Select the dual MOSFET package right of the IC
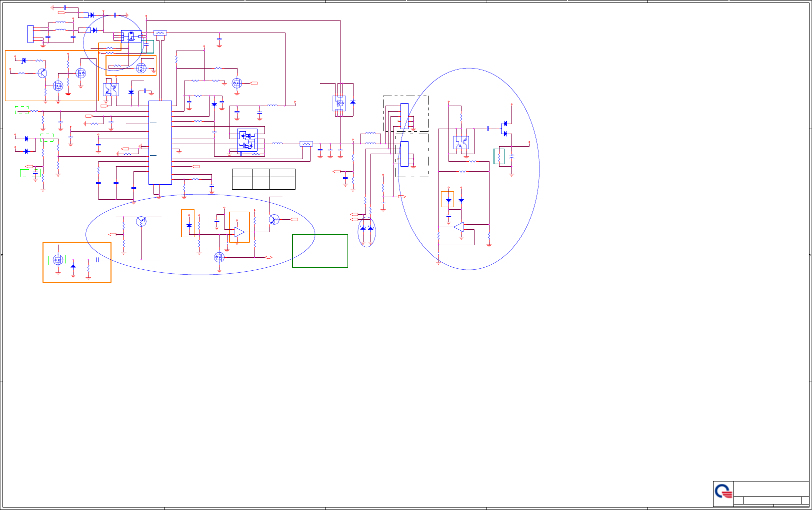This screenshot has height=510, width=812. pyautogui.click(x=247, y=140)
